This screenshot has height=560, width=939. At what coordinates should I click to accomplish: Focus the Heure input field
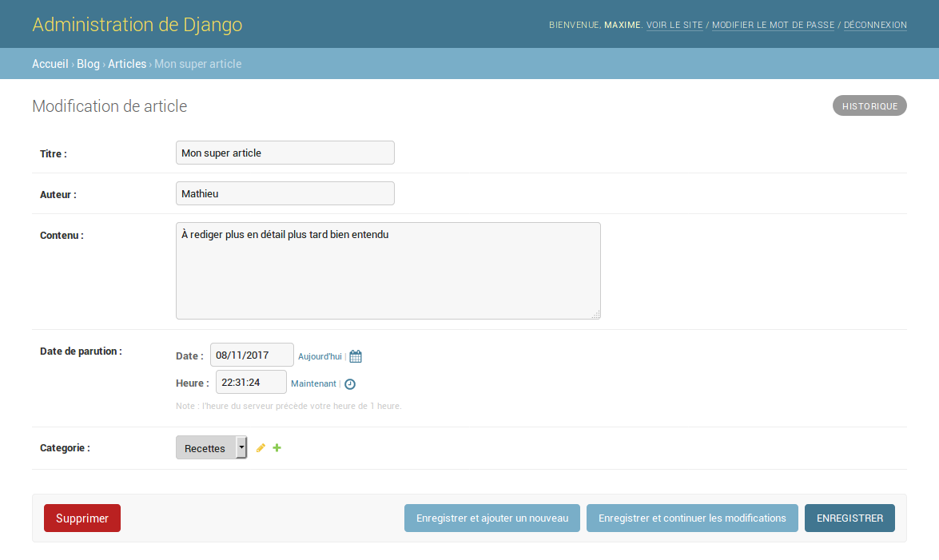251,382
